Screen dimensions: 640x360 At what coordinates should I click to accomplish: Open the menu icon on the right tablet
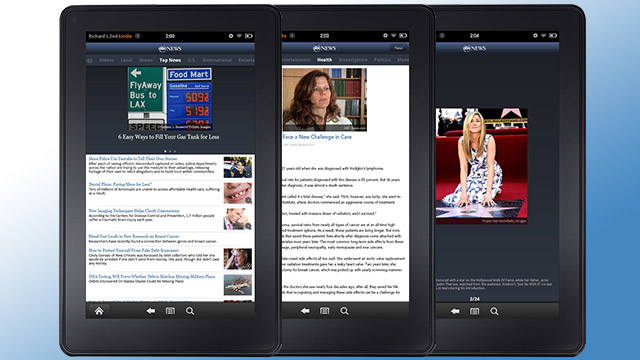click(x=474, y=311)
